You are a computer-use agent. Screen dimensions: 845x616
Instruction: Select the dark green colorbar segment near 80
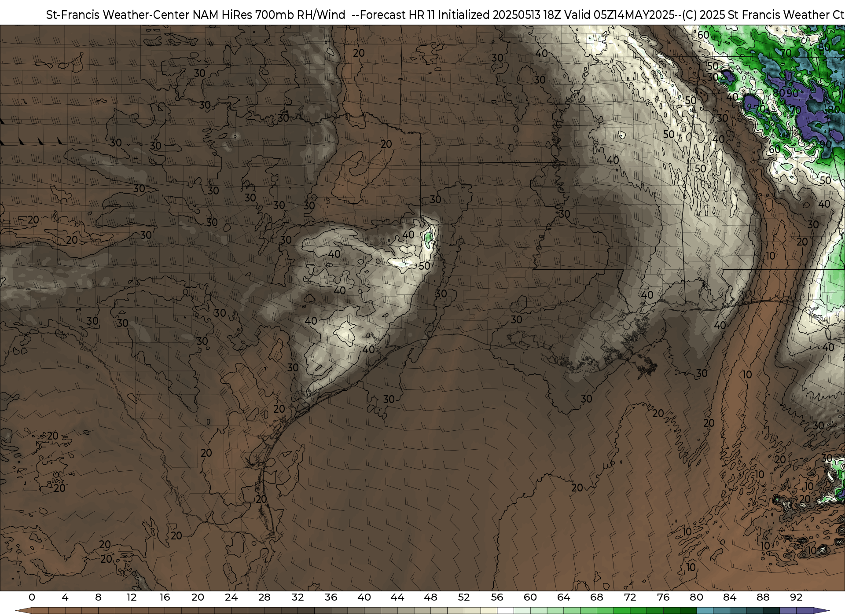click(688, 611)
